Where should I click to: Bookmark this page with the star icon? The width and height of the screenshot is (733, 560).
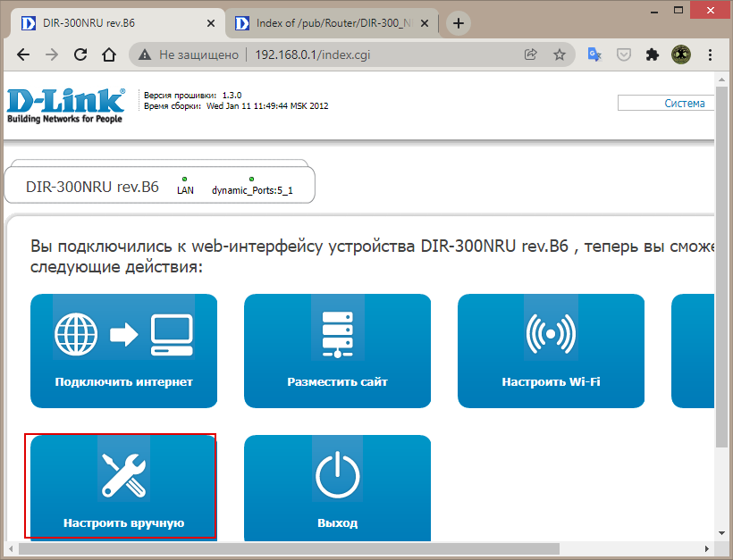pyautogui.click(x=559, y=54)
